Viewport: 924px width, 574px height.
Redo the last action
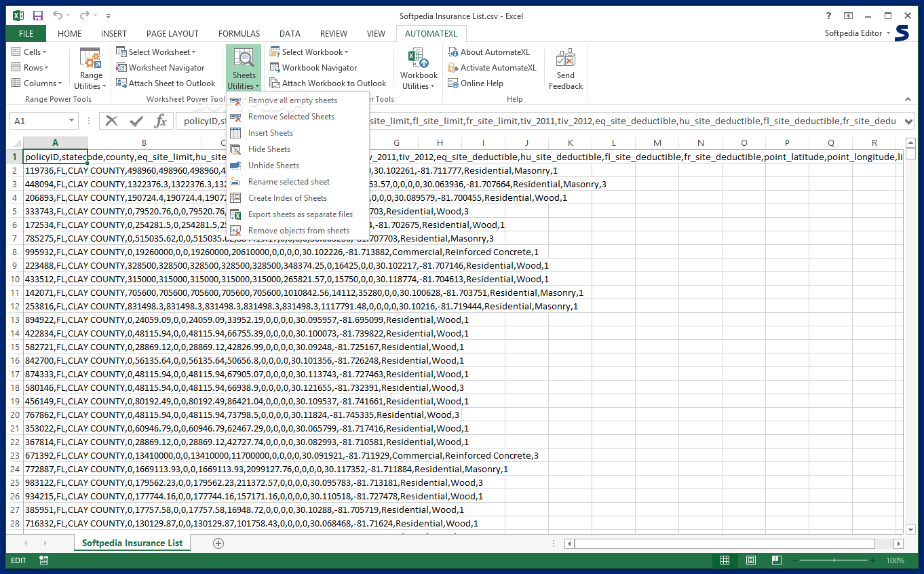click(x=84, y=16)
